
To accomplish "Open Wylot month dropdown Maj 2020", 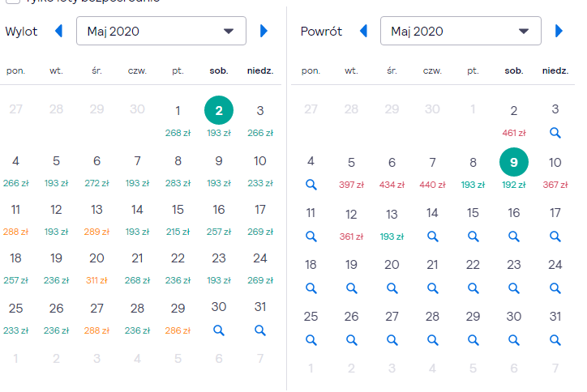I will (161, 31).
